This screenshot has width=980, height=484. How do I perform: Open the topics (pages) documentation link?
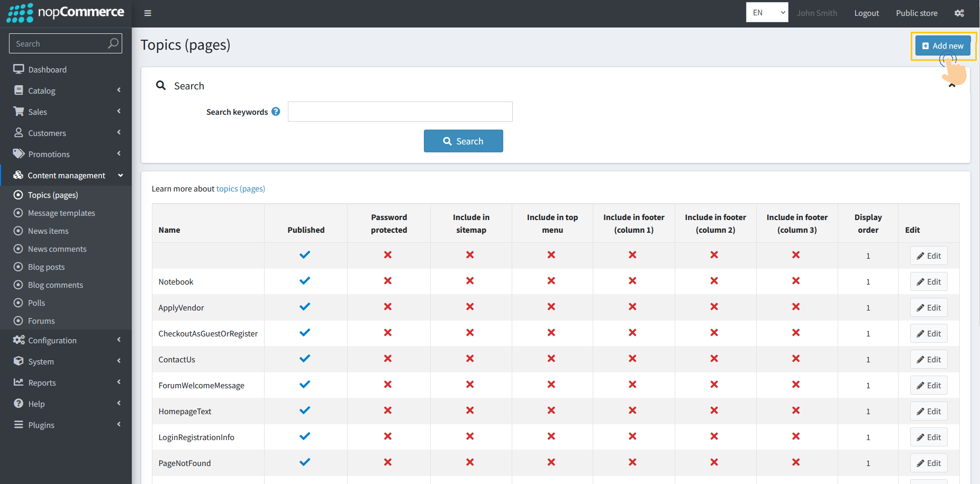[x=240, y=188]
